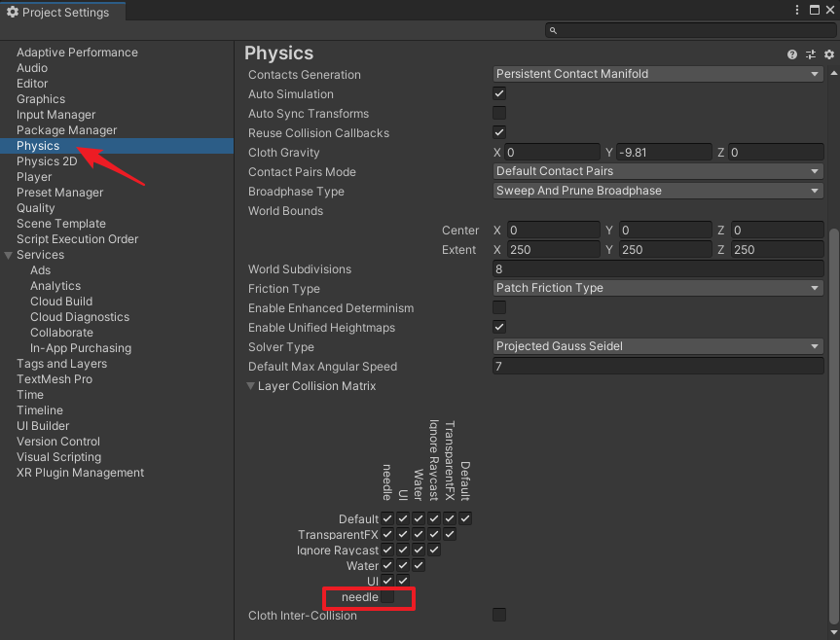Toggle the Auto Simulation checkbox
The height and width of the screenshot is (640, 840).
pos(499,93)
